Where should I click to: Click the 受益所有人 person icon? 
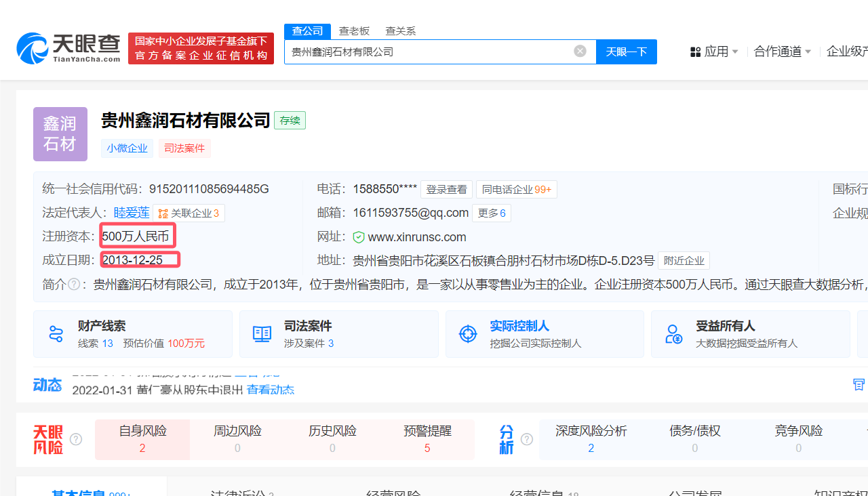pyautogui.click(x=673, y=333)
